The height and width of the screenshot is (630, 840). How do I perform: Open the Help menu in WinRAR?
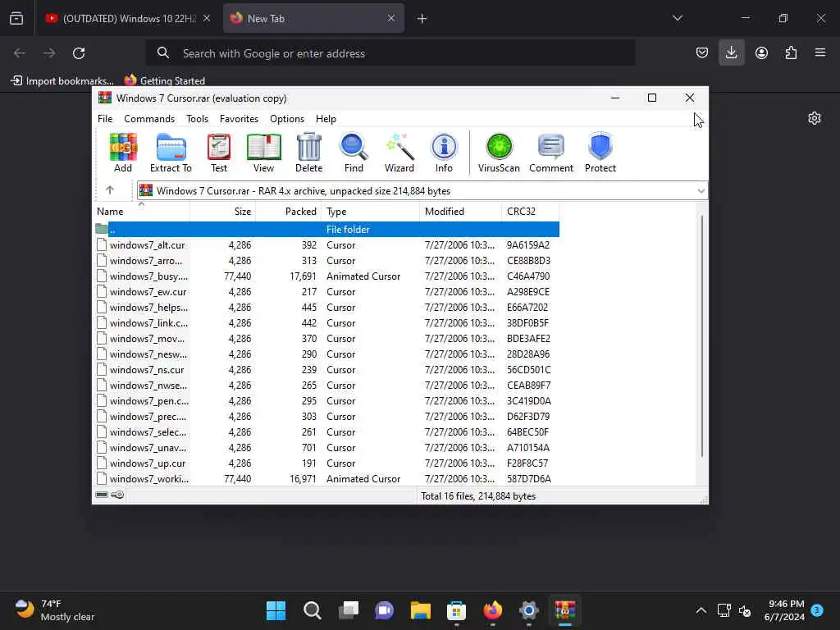pyautogui.click(x=326, y=119)
